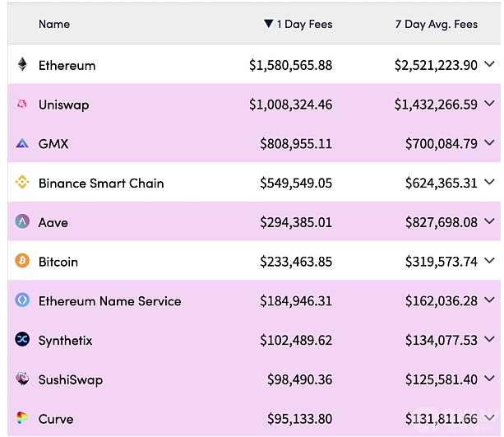Click the $131,811.66 average value
This screenshot has width=504, height=437.
coord(442,419)
